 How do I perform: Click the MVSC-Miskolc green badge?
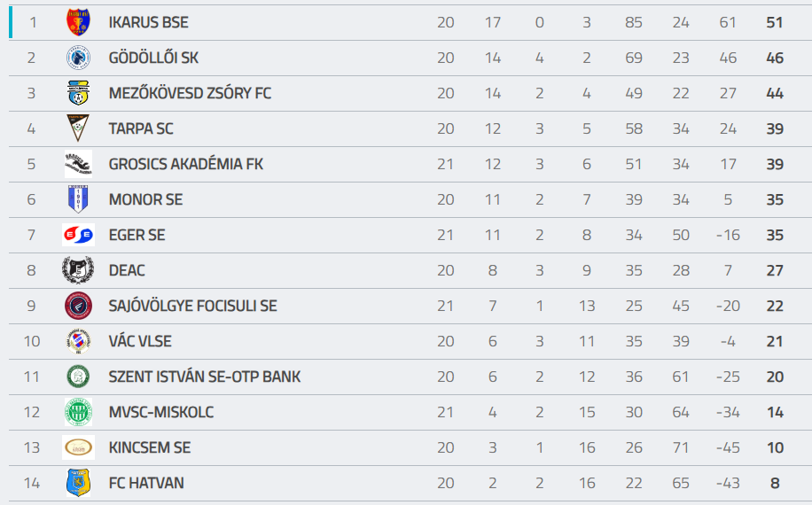78,412
